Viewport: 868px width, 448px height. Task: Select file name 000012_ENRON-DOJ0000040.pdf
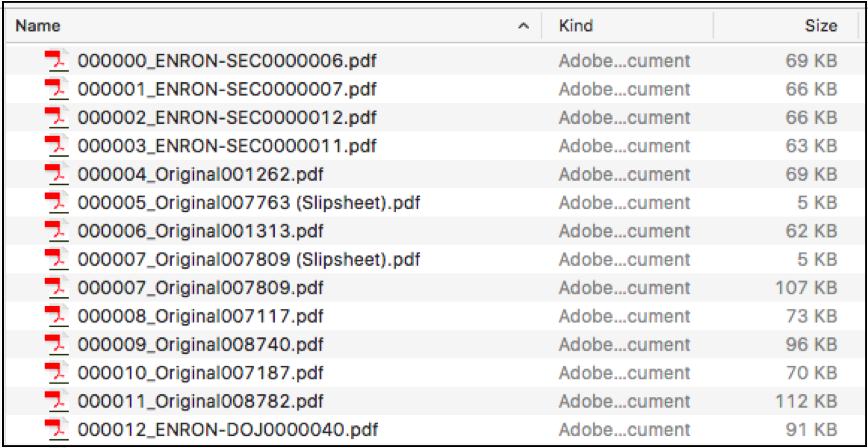[x=228, y=430]
